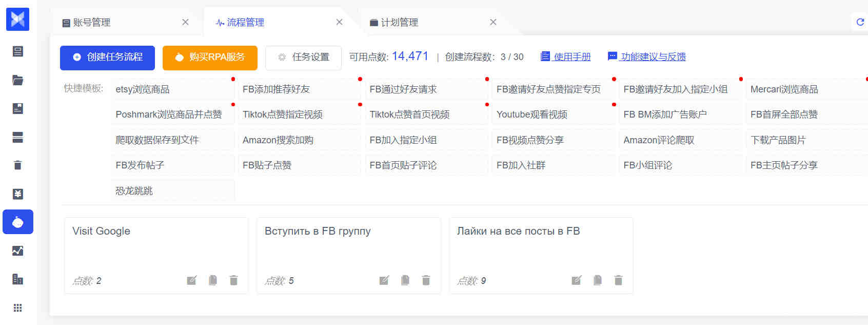Select the Mercari浏览商品 template
The height and width of the screenshot is (325, 868).
click(807, 89)
